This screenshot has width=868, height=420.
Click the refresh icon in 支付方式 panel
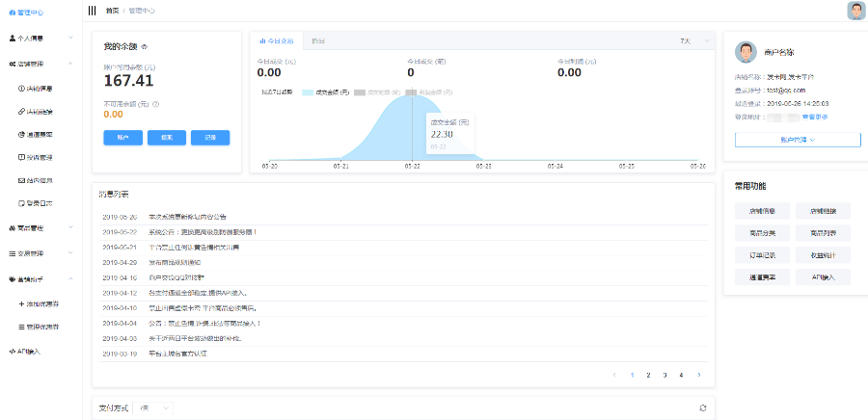click(703, 407)
